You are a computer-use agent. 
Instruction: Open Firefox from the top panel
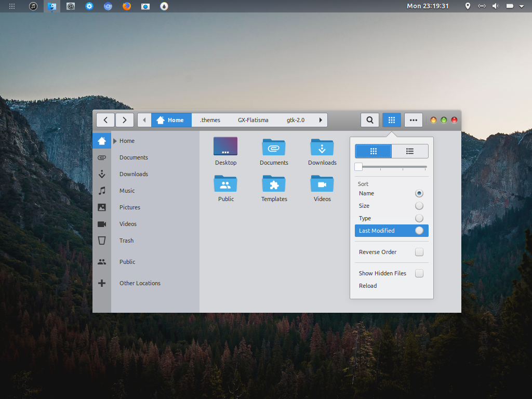tap(127, 6)
